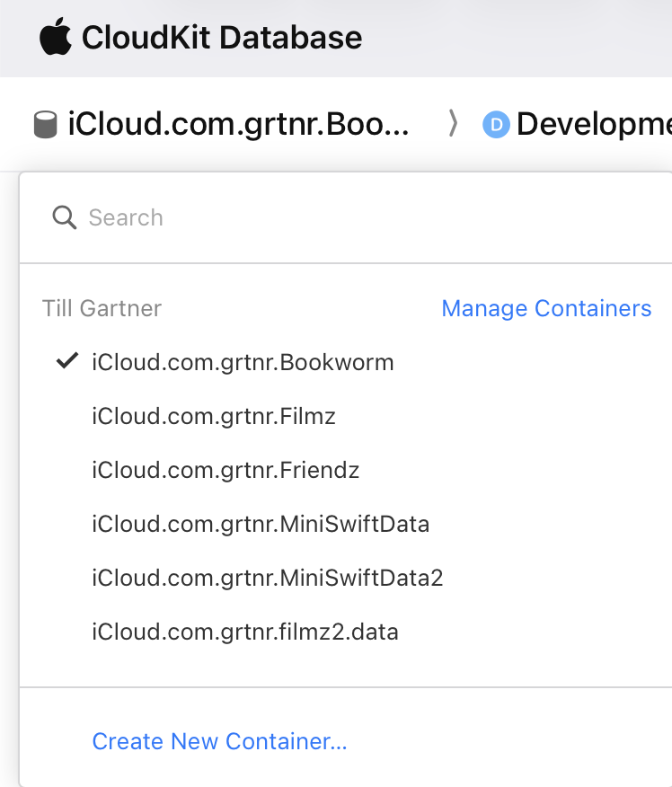The width and height of the screenshot is (672, 787).
Task: Select the iCloud.com.grtnr.Bookworm container
Action: [x=243, y=362]
